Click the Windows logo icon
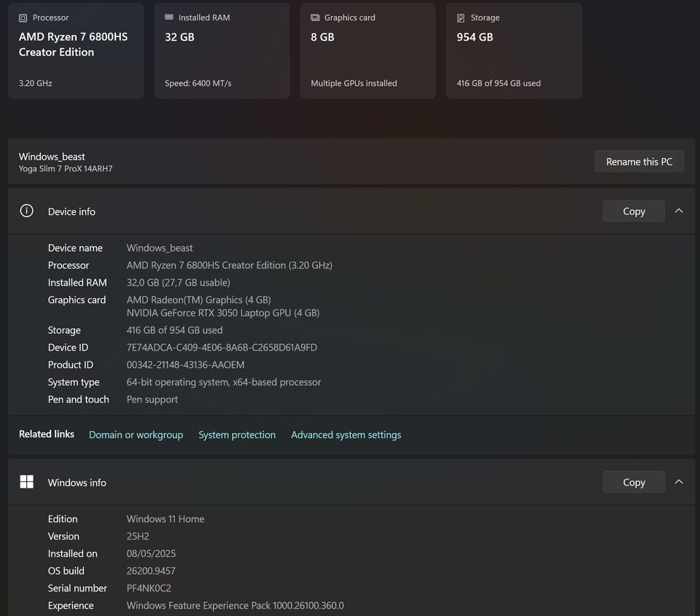700x616 pixels. pyautogui.click(x=27, y=482)
